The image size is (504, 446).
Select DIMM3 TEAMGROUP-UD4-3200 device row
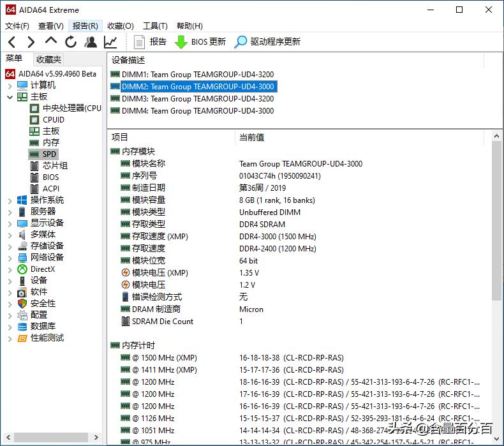[192, 99]
